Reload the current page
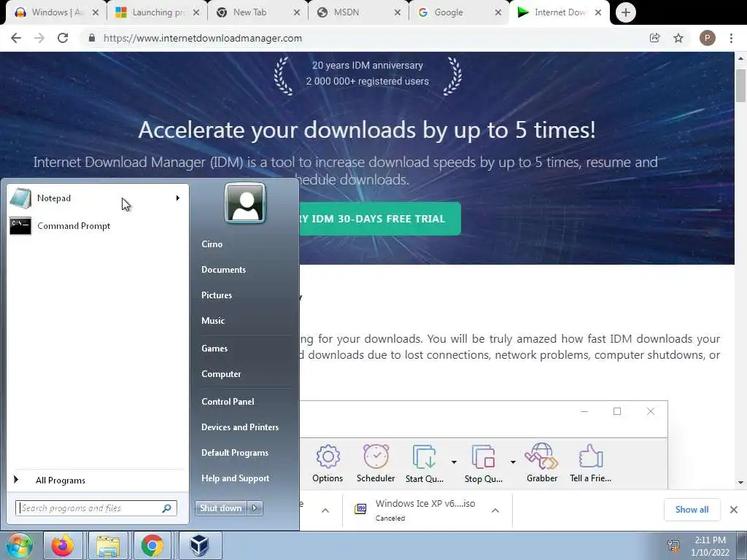747x560 pixels. [63, 38]
